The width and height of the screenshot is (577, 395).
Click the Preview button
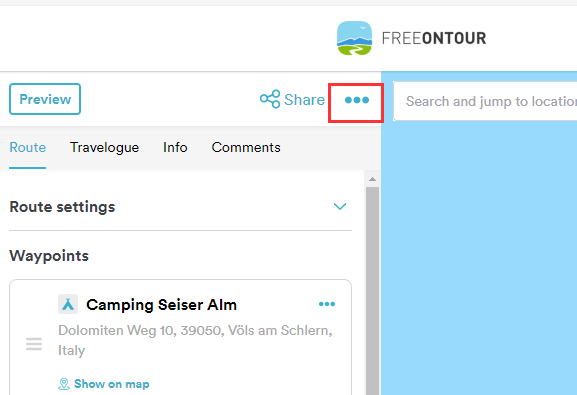pos(45,99)
